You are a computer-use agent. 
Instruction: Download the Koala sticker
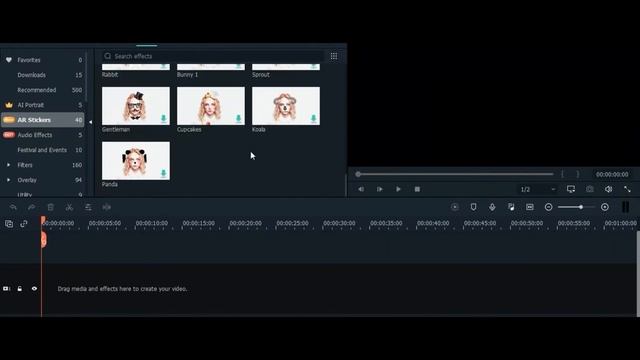tap(313, 119)
